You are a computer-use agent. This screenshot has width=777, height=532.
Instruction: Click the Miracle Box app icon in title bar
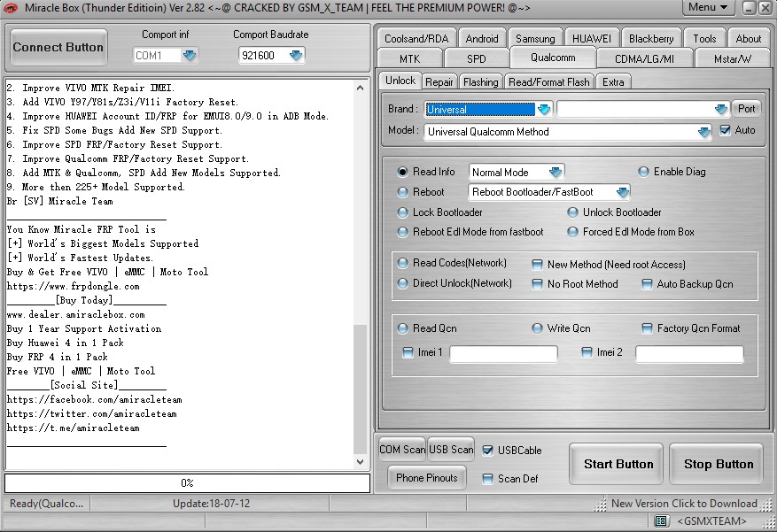point(11,8)
